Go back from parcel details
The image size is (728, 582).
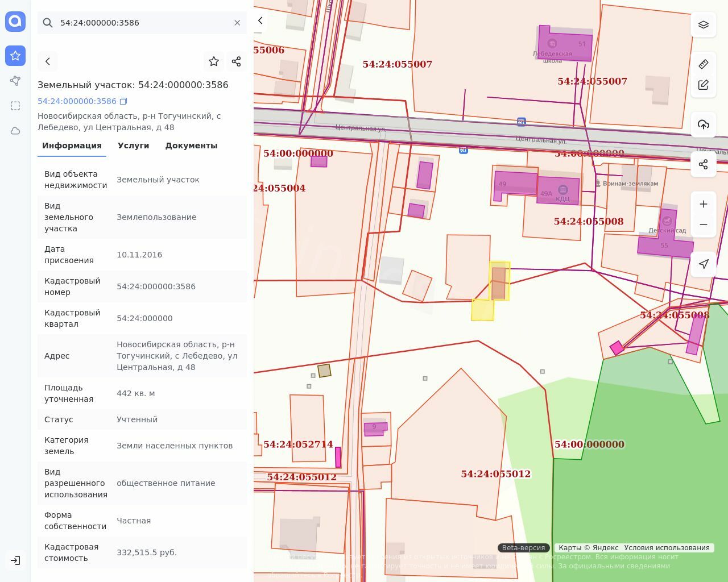[x=48, y=61]
